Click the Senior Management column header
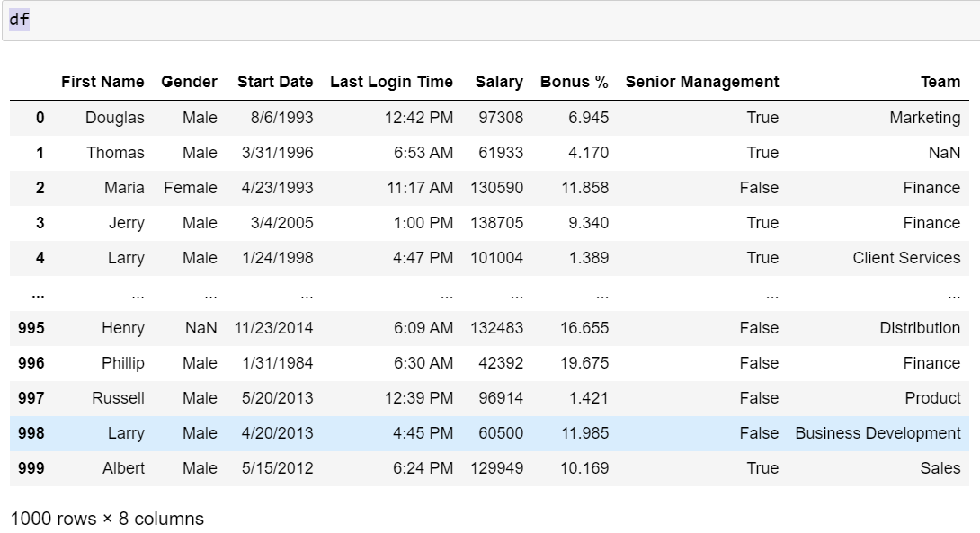Screen dimensions: 980x533 pyautogui.click(x=702, y=82)
